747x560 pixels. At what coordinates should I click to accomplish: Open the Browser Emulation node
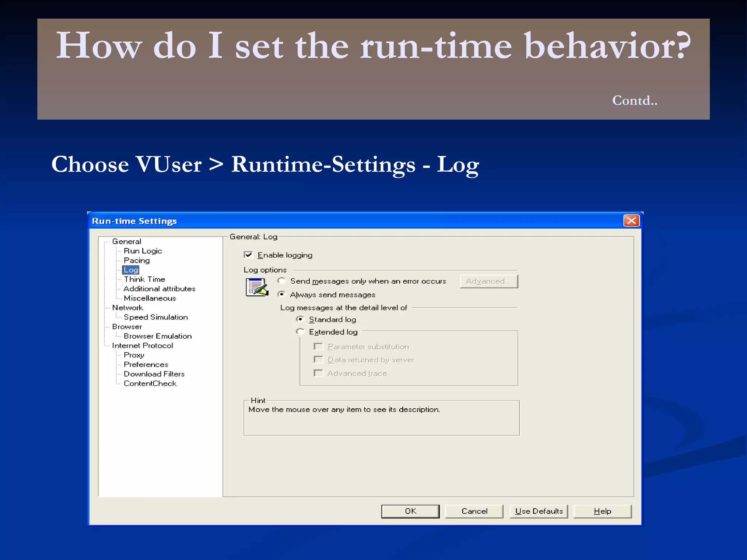click(x=158, y=336)
